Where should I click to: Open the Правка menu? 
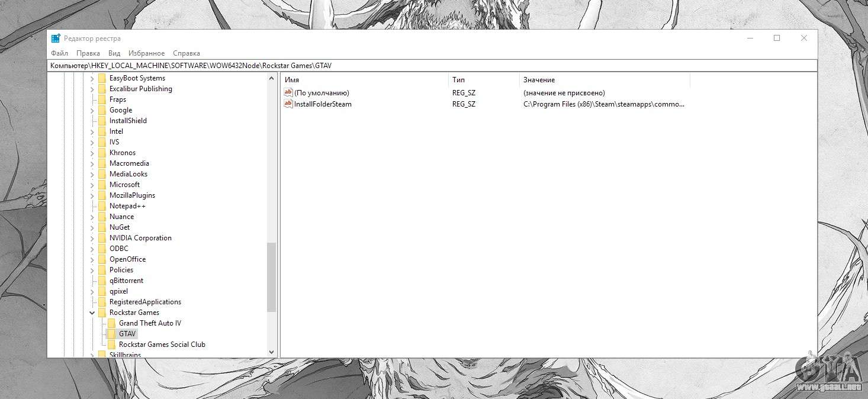[x=88, y=53]
